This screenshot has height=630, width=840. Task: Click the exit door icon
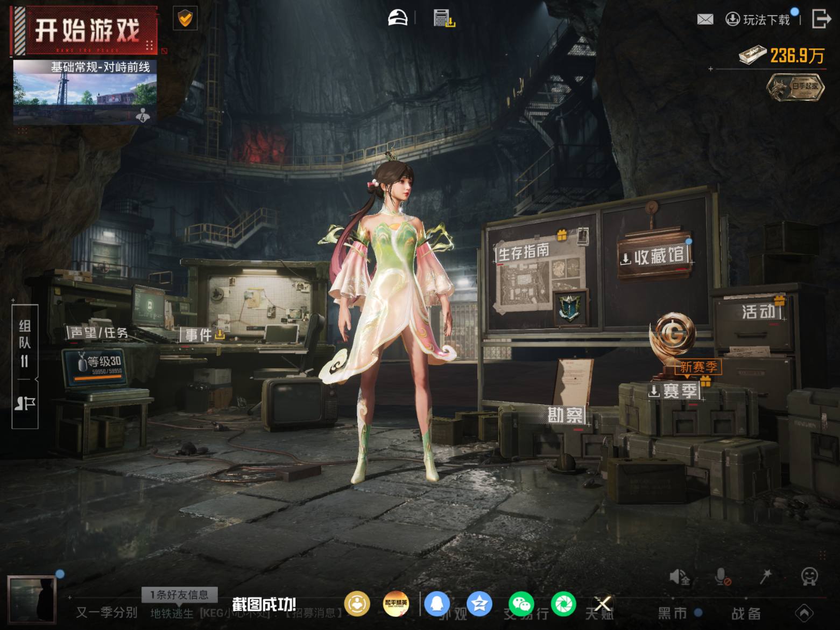821,18
